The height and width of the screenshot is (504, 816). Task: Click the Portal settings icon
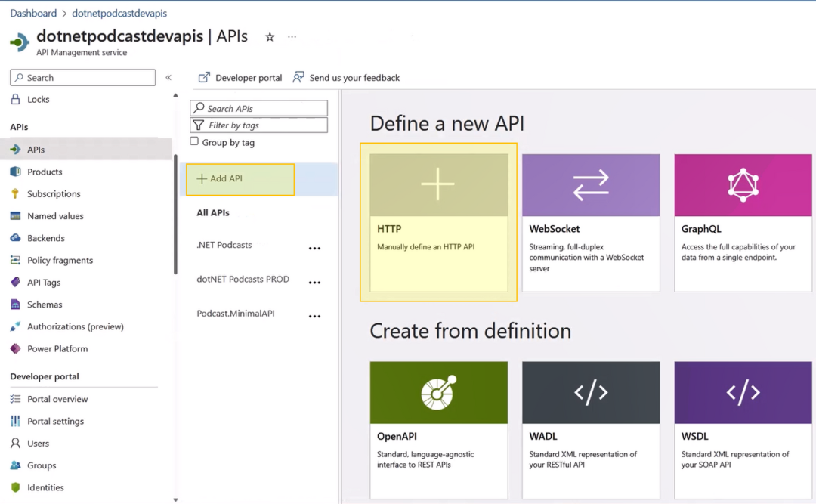pos(16,421)
